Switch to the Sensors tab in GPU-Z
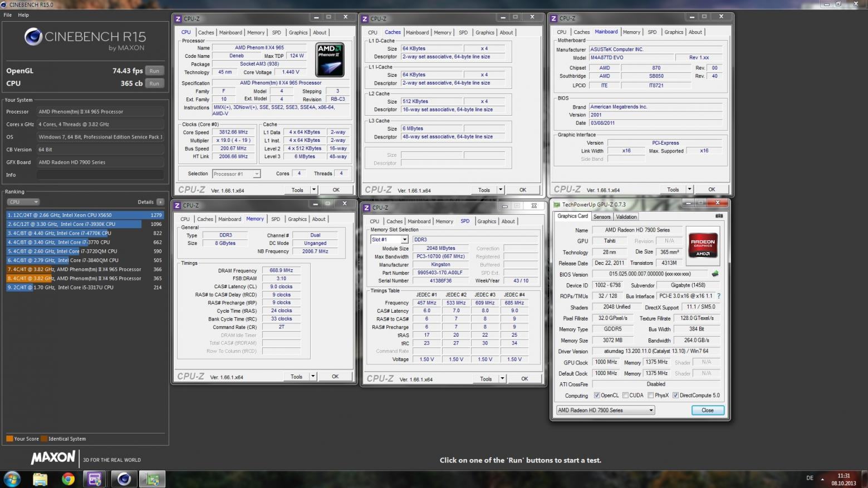868x488 pixels. (602, 217)
